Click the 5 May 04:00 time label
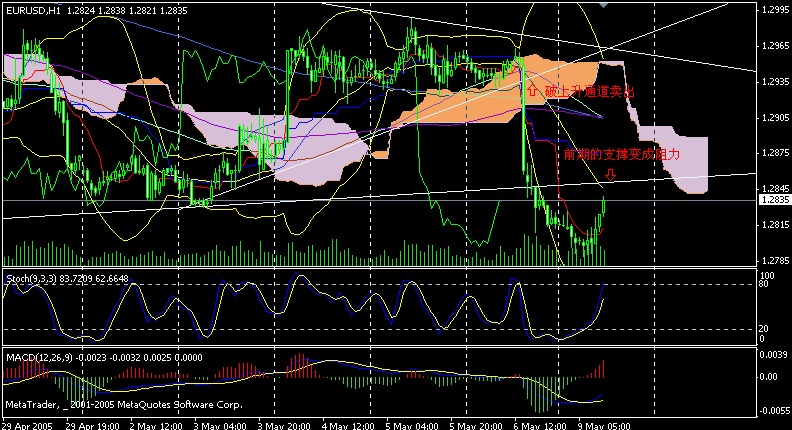The image size is (792, 430). [413, 425]
